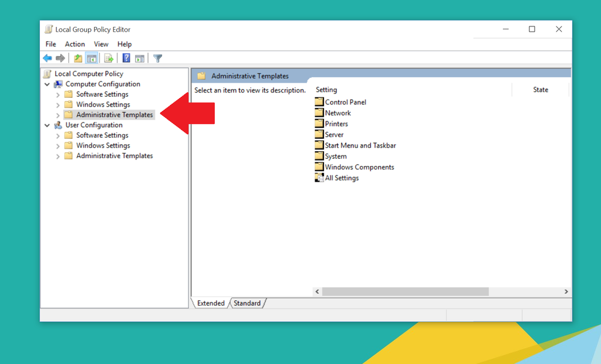Open the View menu

101,44
